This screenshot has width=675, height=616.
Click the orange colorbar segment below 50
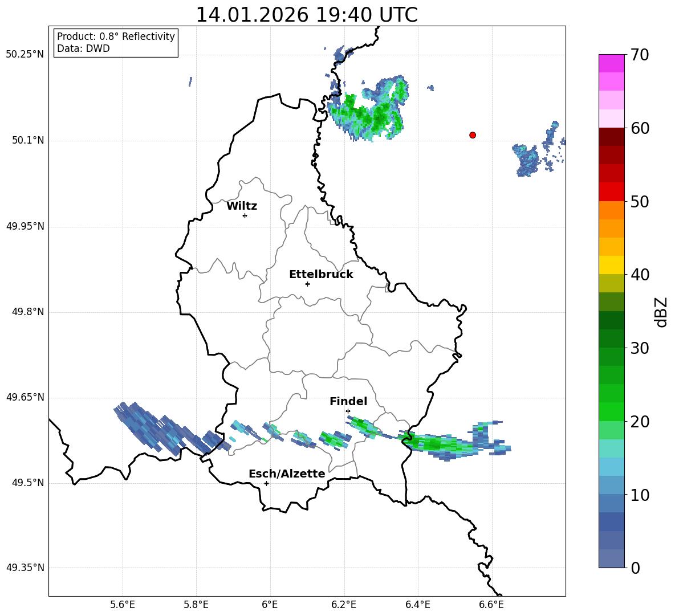click(611, 210)
